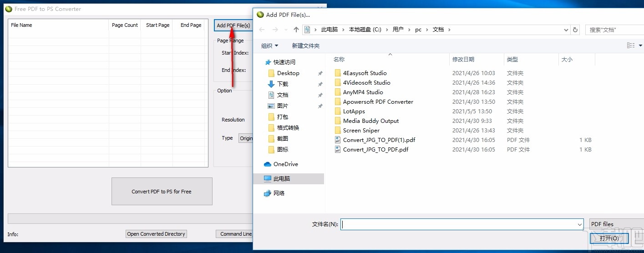The width and height of the screenshot is (644, 253).
Task: Click Open Converted Directory button
Action: pos(156,234)
